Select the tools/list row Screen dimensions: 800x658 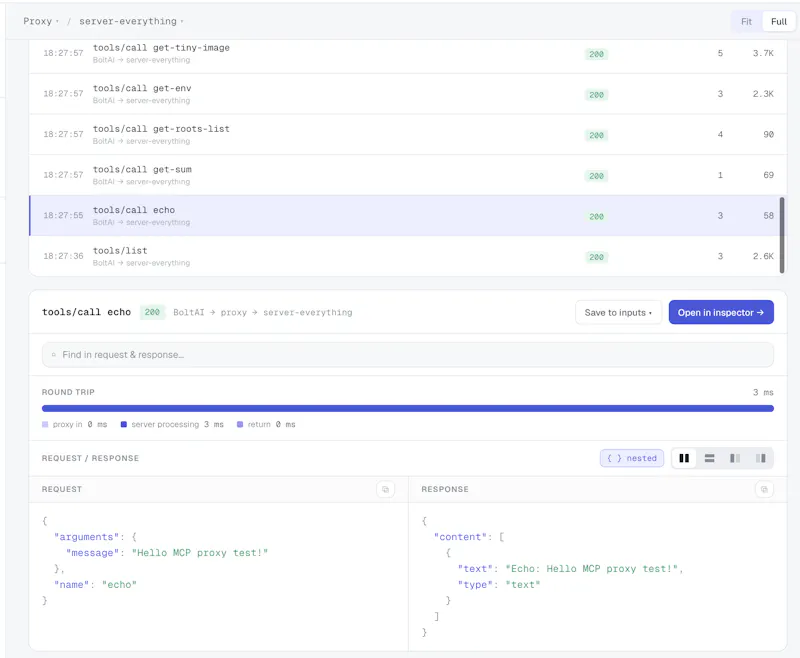(408, 256)
